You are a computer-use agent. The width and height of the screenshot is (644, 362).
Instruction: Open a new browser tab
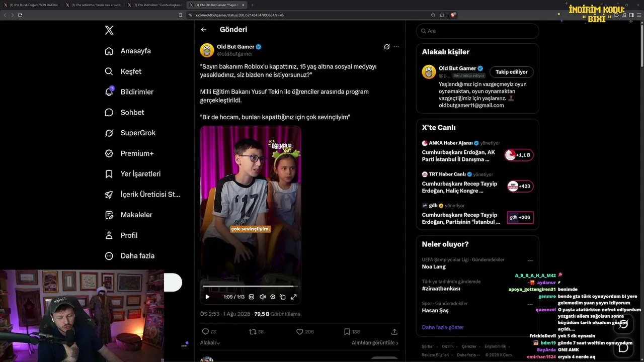pyautogui.click(x=253, y=5)
